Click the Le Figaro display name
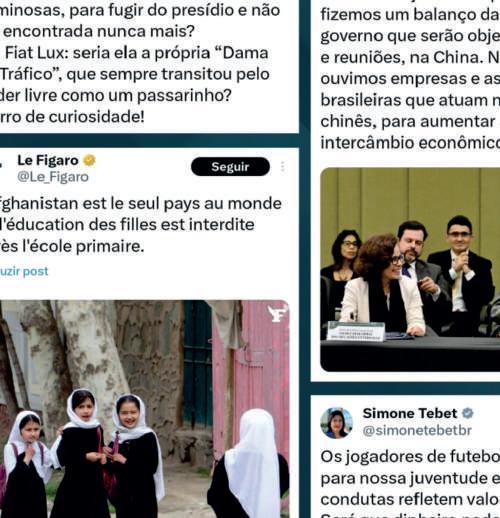This screenshot has height=518, width=500. (x=48, y=160)
